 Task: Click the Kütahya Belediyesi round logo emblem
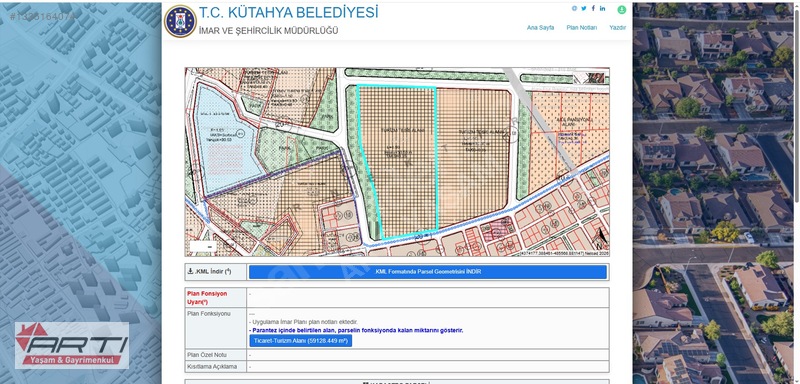(x=180, y=21)
